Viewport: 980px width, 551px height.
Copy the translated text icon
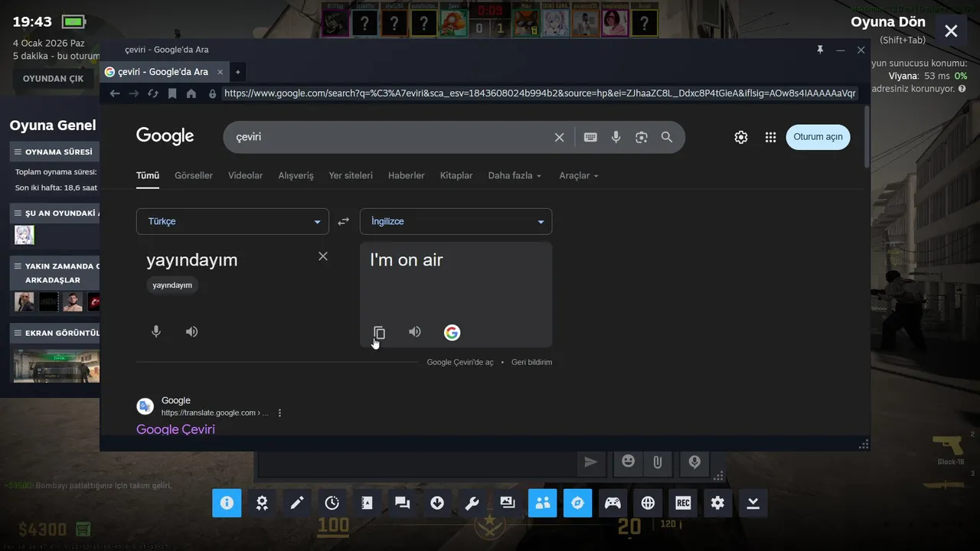tap(379, 332)
